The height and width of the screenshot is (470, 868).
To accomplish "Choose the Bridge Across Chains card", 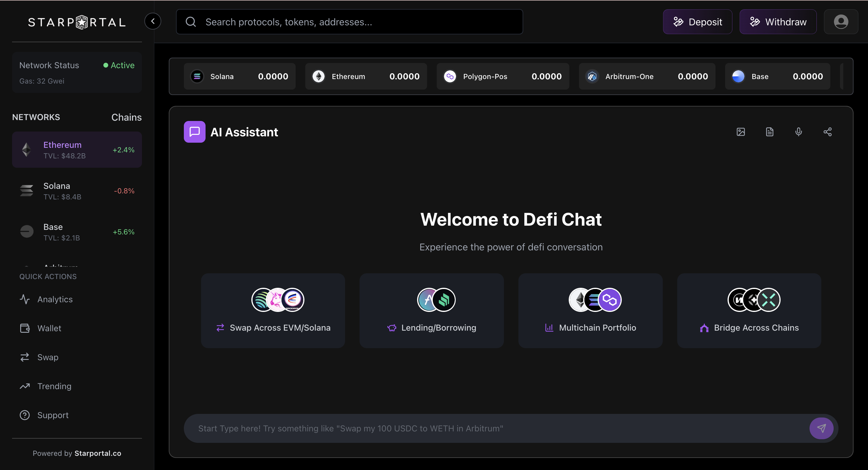I will (x=749, y=310).
